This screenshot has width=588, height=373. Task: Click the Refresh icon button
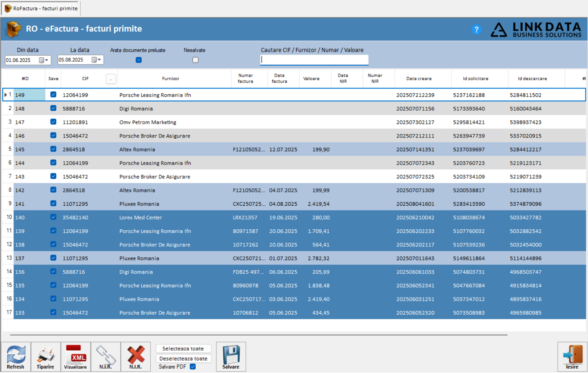click(16, 357)
